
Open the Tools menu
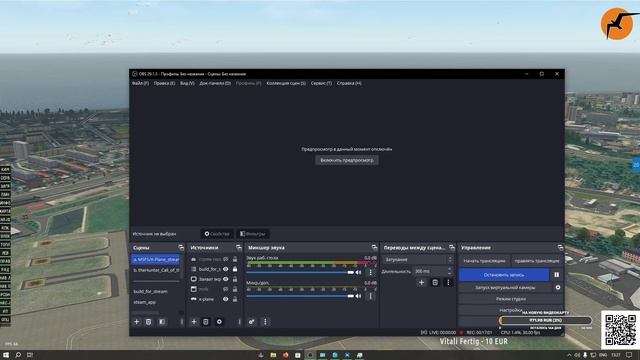pos(321,83)
